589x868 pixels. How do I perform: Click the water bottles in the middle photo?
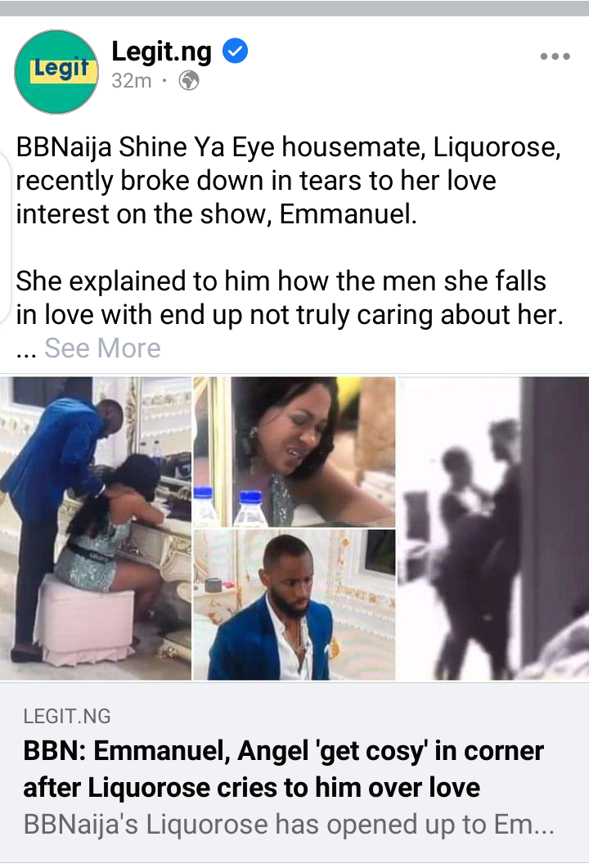point(227,506)
